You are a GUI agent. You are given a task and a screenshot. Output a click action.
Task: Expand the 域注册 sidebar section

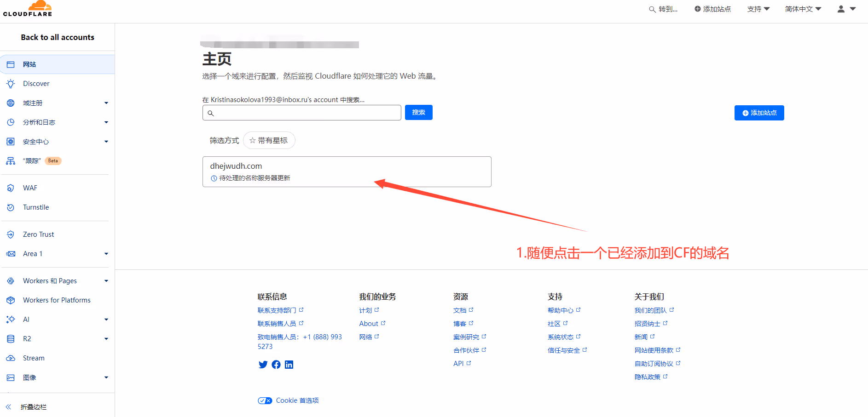coord(106,103)
